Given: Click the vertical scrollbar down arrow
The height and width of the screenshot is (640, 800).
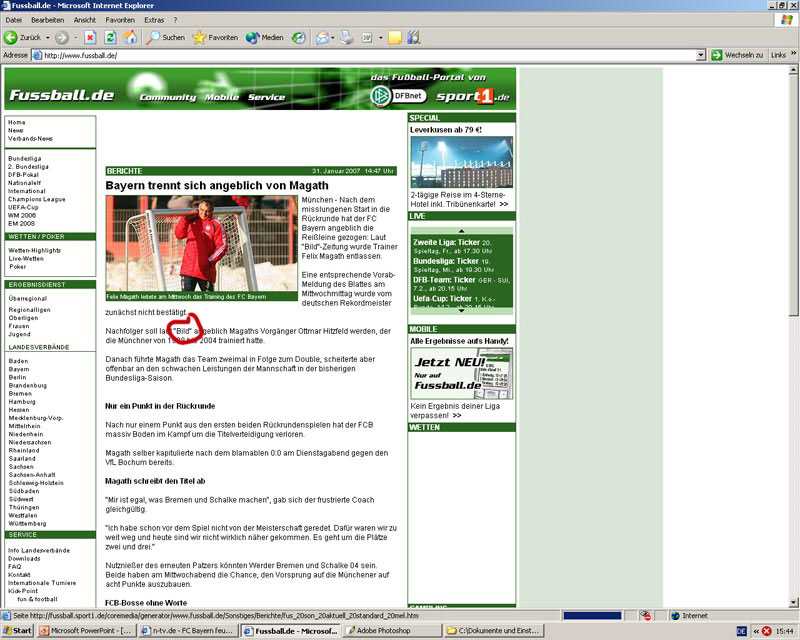Looking at the screenshot, I should (793, 603).
